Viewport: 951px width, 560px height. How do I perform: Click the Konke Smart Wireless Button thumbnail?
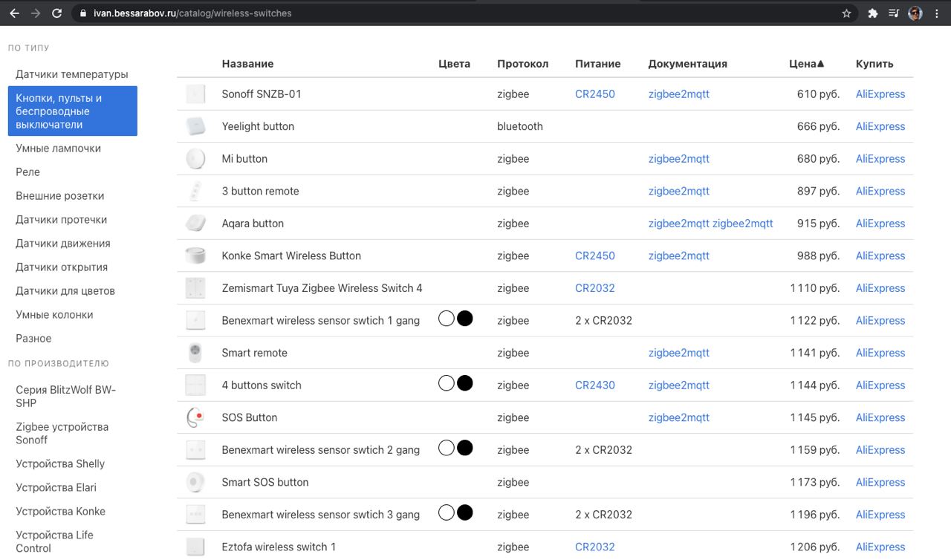point(195,255)
